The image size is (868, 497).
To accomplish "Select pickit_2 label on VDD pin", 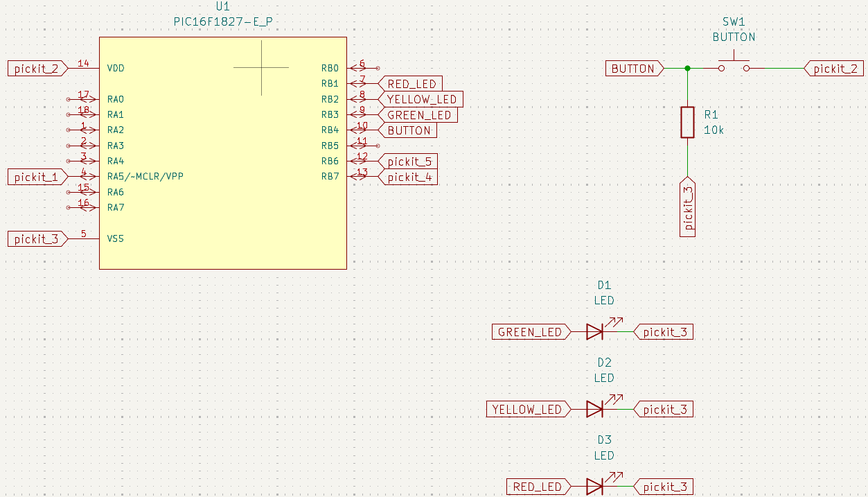I will 38,68.
